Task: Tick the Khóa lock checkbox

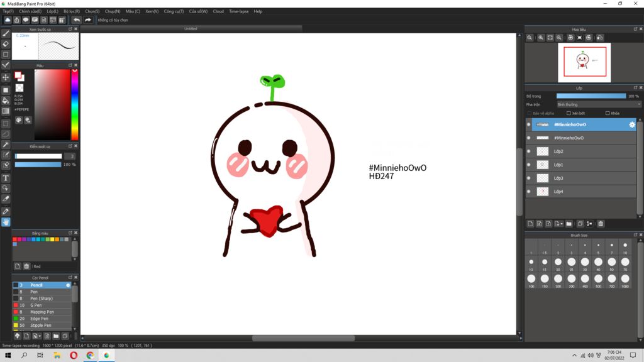Action: [x=607, y=113]
